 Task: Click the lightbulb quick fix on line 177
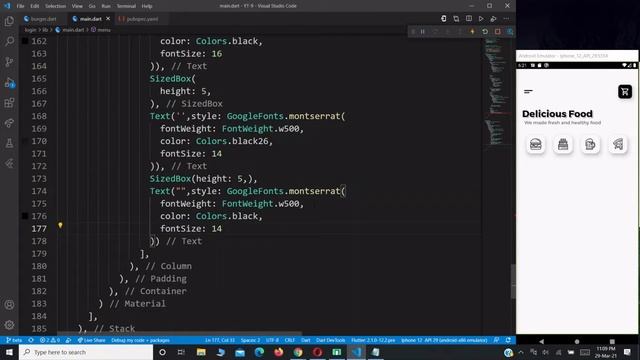pyautogui.click(x=60, y=225)
